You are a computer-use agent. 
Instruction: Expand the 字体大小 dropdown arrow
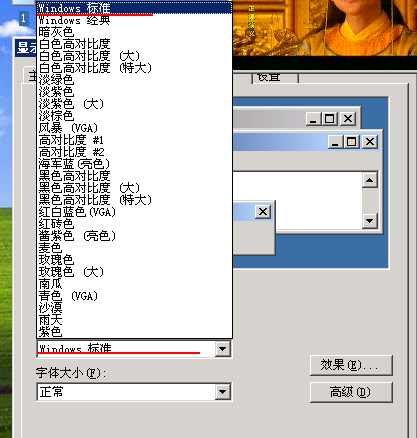coord(223,392)
